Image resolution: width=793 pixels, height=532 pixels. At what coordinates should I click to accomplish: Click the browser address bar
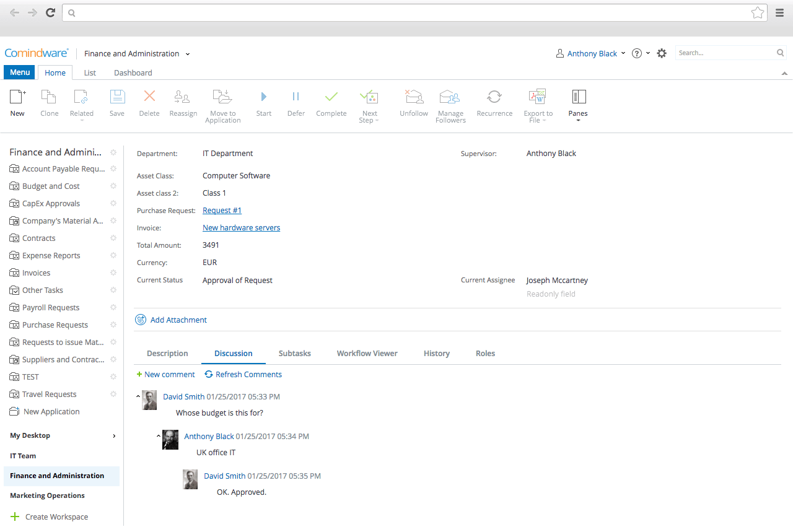point(415,12)
